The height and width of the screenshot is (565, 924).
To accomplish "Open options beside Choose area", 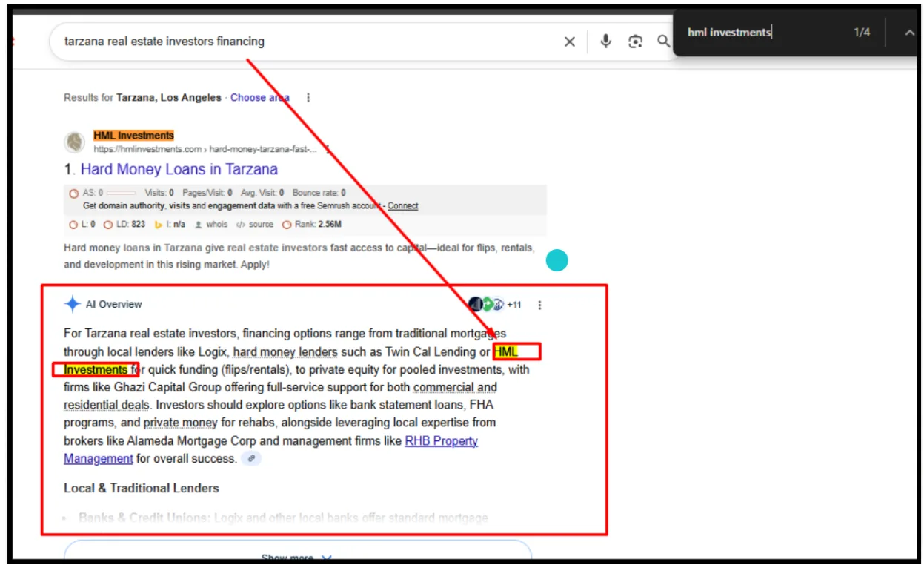I will tap(308, 98).
